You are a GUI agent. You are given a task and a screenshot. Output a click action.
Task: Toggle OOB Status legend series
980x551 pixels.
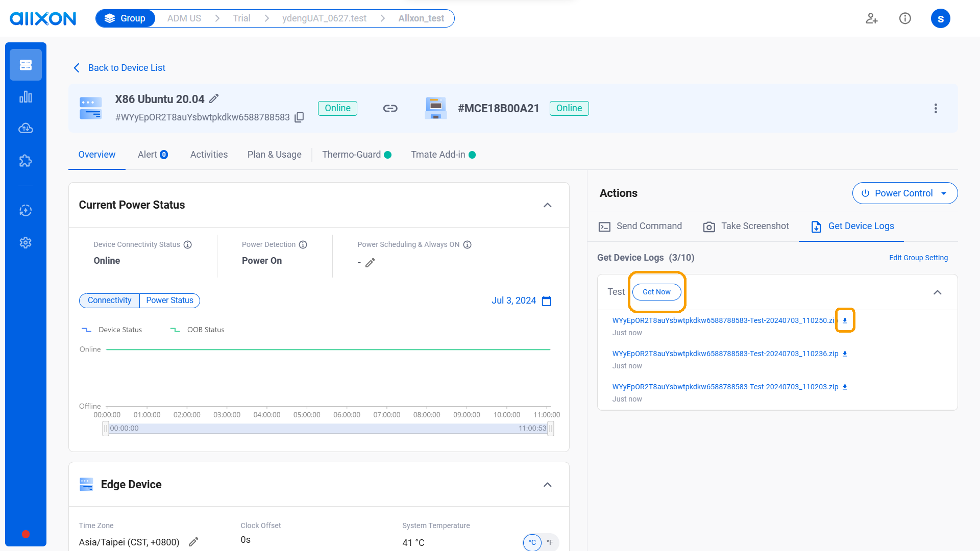pyautogui.click(x=198, y=330)
